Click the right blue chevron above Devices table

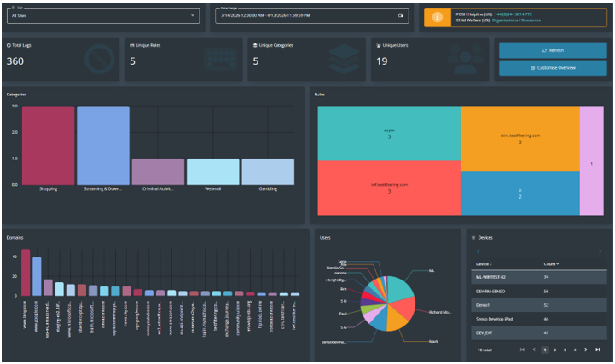[600, 251]
